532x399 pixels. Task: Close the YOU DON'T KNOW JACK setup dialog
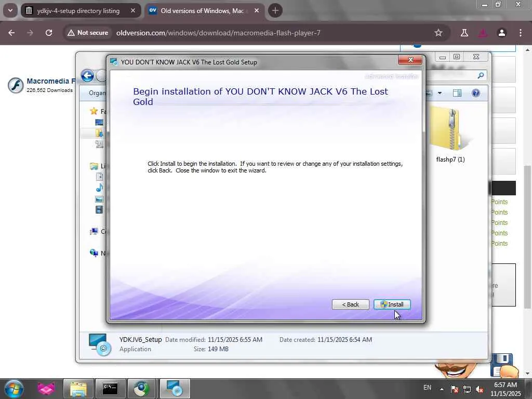pos(410,60)
